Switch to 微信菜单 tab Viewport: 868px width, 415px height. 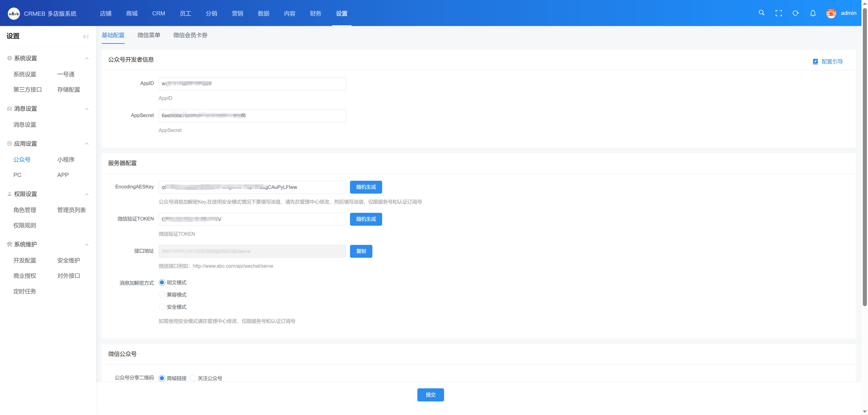click(149, 35)
